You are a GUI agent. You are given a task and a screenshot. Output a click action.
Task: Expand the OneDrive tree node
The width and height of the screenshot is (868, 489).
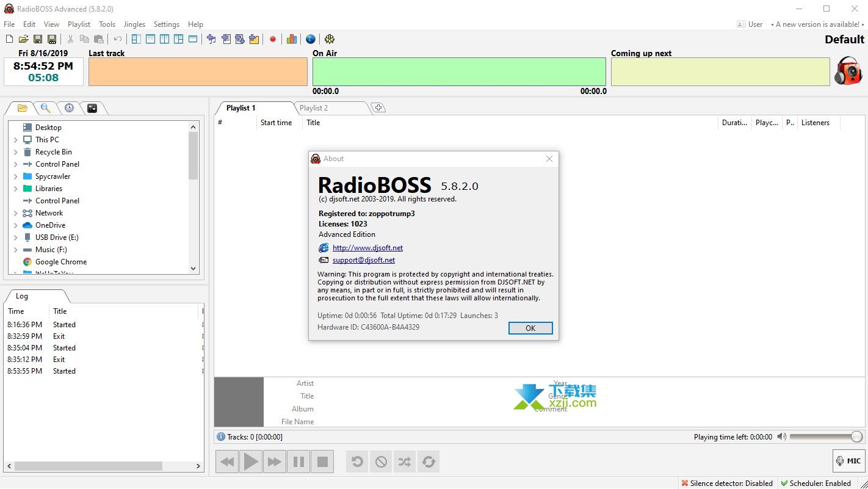(15, 225)
